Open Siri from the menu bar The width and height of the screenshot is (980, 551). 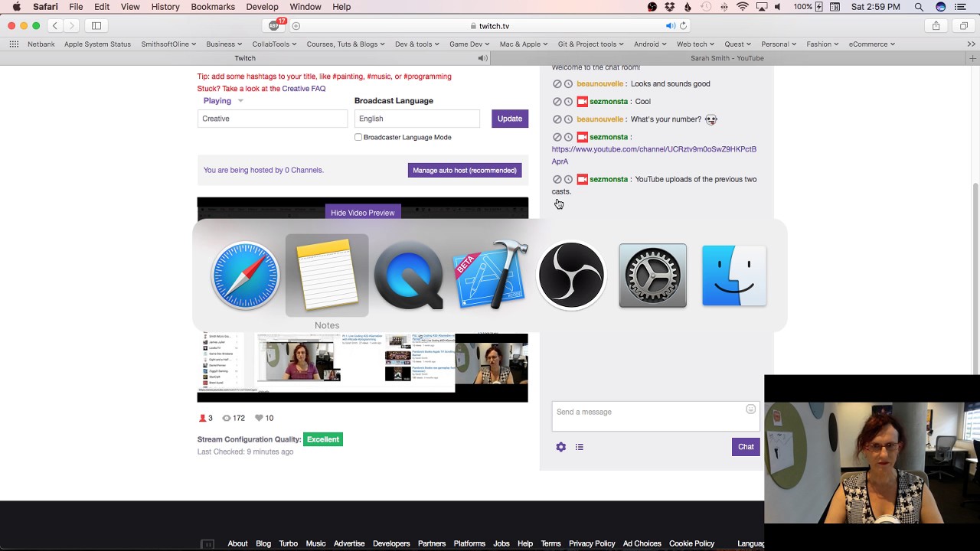pos(941,7)
